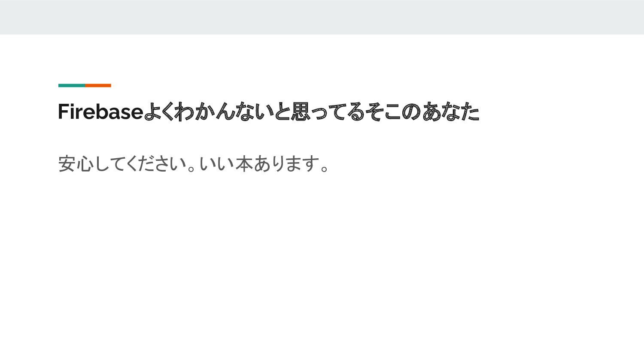Click the phrase いい本あります in body text
Screen dimensions: 644x362
259,164
